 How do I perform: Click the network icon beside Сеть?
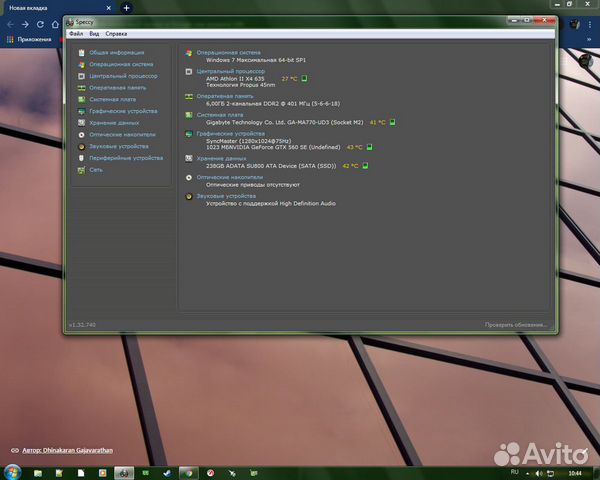[82, 170]
